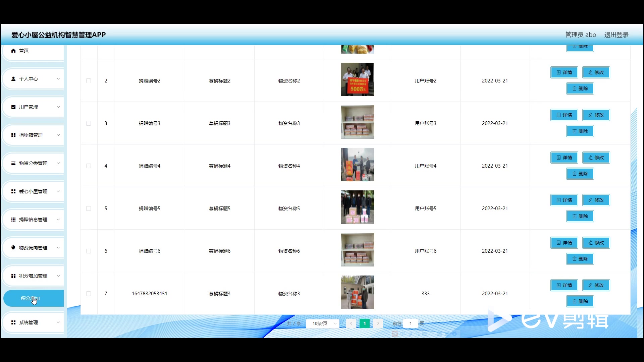The width and height of the screenshot is (644, 362).
Task: Click the list icon for 物资分类管理
Action: tap(13, 163)
